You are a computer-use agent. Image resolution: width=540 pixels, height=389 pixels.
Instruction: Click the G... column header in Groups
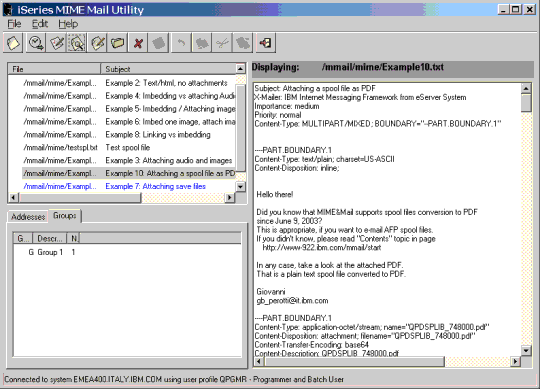tap(23, 238)
